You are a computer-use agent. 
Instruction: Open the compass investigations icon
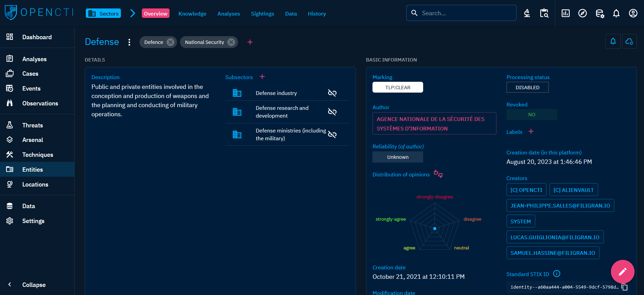pyautogui.click(x=582, y=13)
